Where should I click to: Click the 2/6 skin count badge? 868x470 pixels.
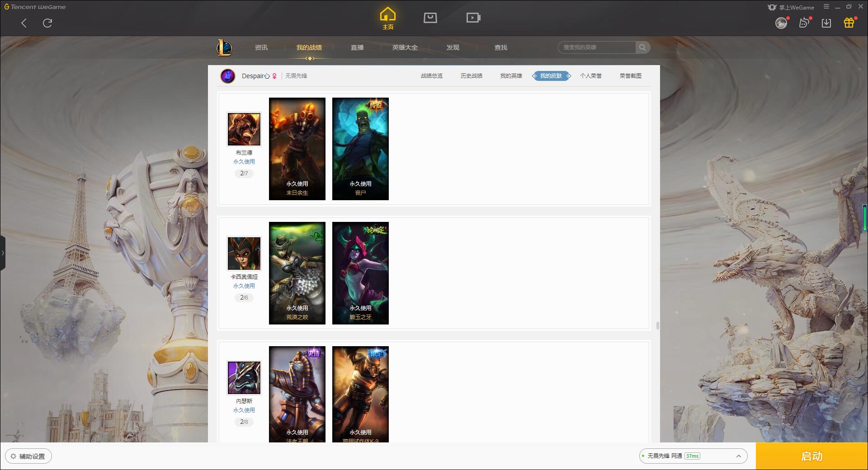tap(244, 298)
